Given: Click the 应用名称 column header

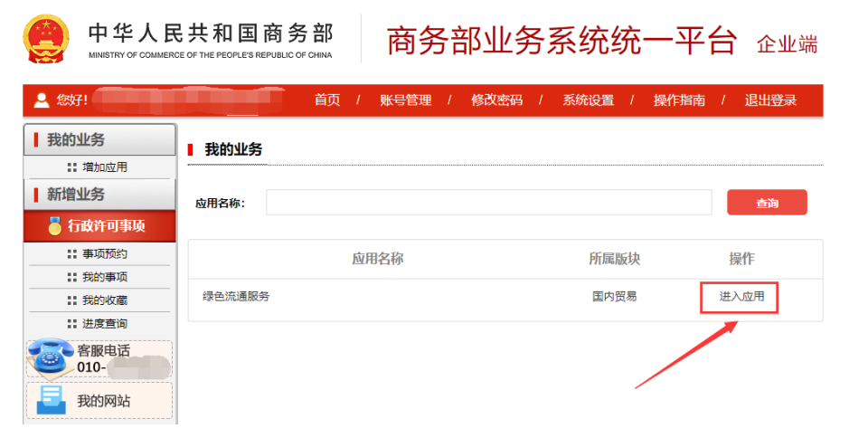Looking at the screenshot, I should [378, 259].
